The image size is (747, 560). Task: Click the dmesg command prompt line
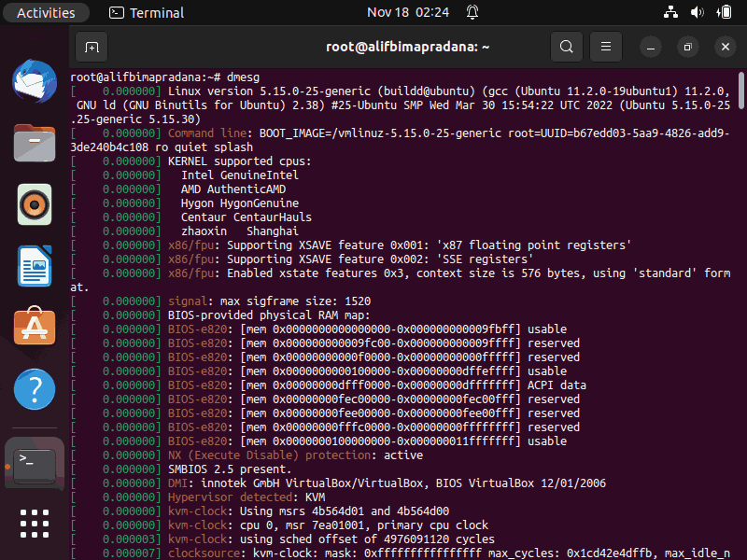click(x=165, y=77)
